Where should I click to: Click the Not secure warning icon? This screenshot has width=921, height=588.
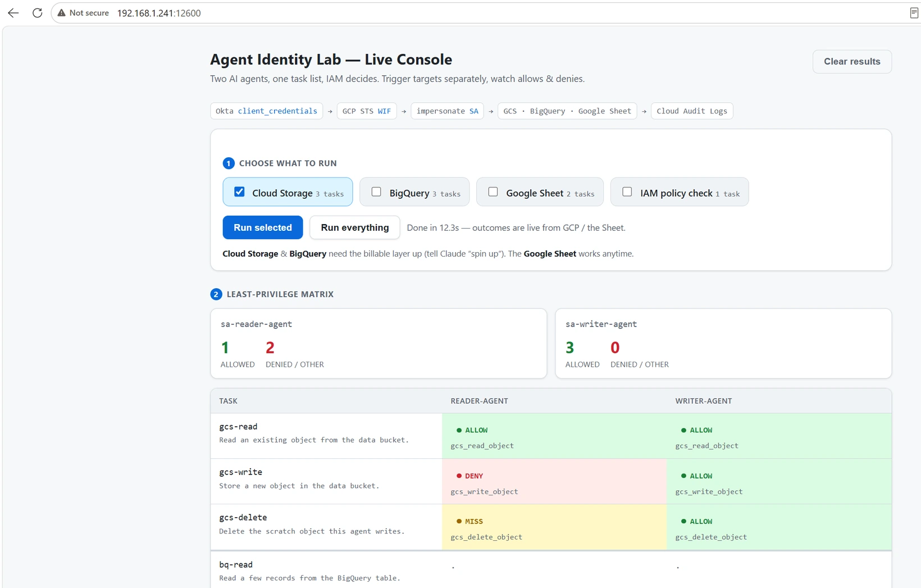click(61, 13)
